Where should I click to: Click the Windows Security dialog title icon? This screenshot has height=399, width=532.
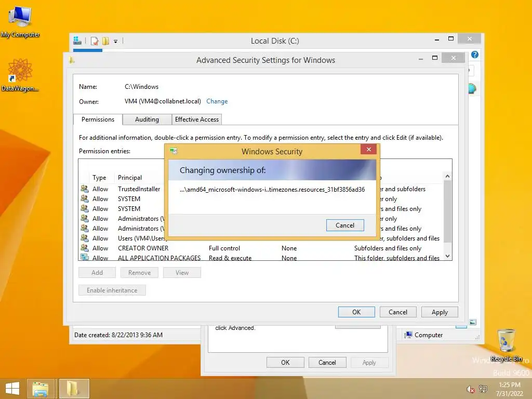tap(174, 151)
